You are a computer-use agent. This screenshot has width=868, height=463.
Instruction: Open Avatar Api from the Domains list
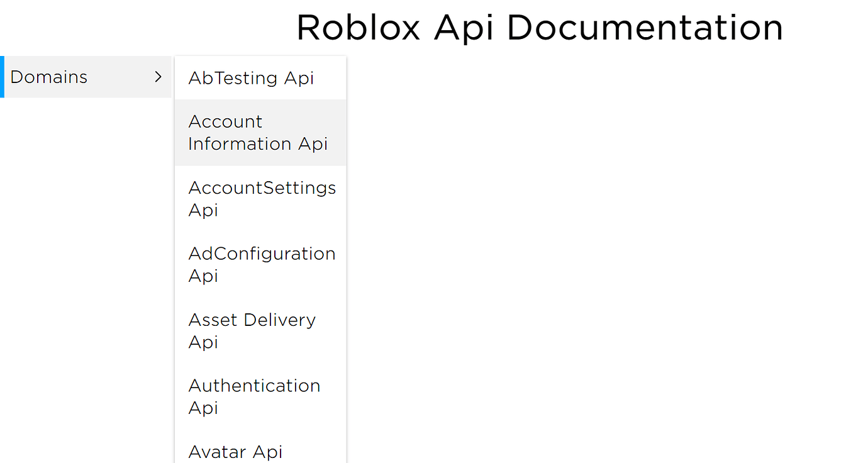(235, 451)
